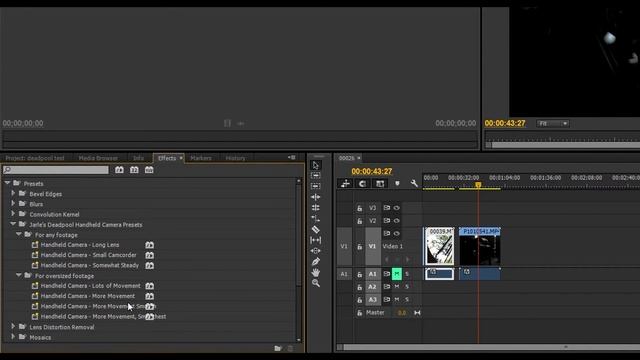Collapse Jarle's Deadpool Handheld Camera Presets folder

(13, 224)
